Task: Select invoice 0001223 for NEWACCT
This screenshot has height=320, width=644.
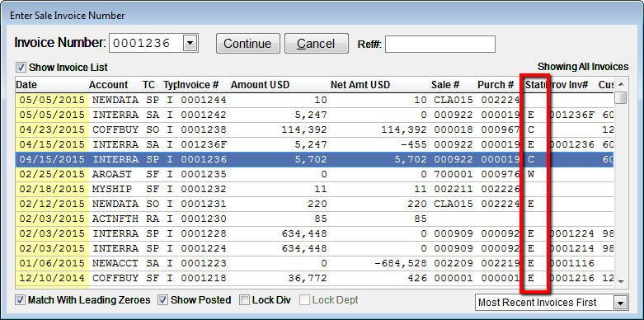Action: coord(314,263)
